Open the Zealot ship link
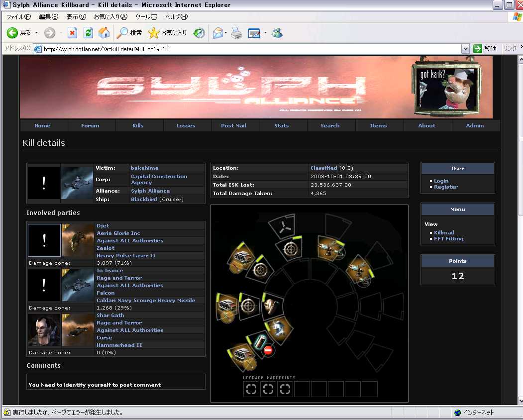 pos(105,248)
